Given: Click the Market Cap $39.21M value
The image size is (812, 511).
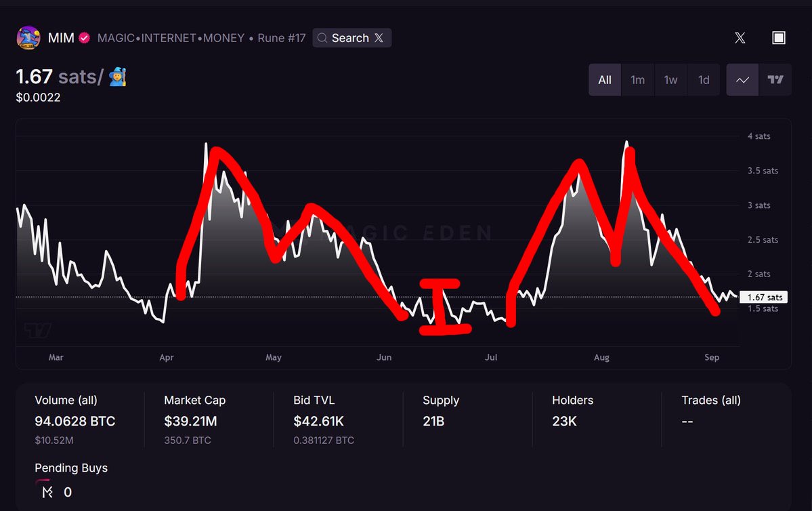Looking at the screenshot, I should pos(190,422).
